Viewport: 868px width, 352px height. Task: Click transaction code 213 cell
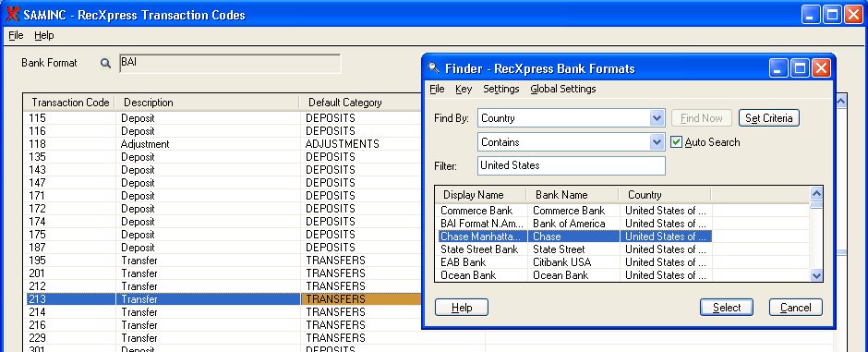pos(71,298)
